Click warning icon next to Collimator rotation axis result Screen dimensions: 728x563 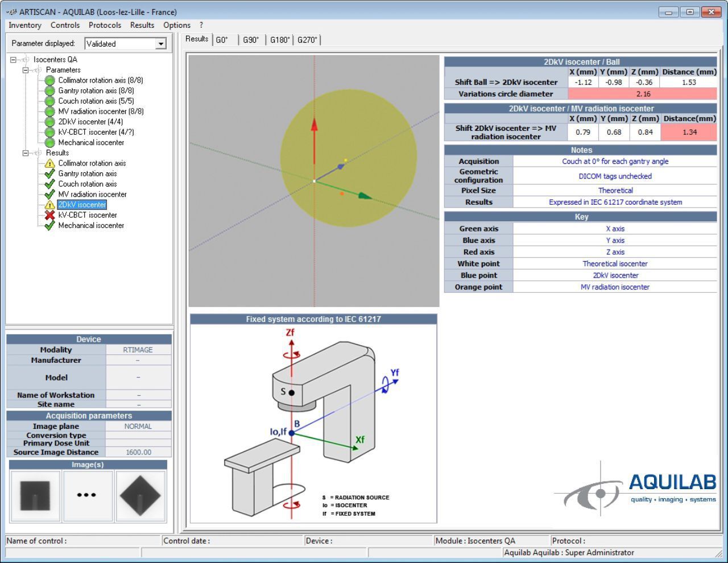click(x=49, y=163)
